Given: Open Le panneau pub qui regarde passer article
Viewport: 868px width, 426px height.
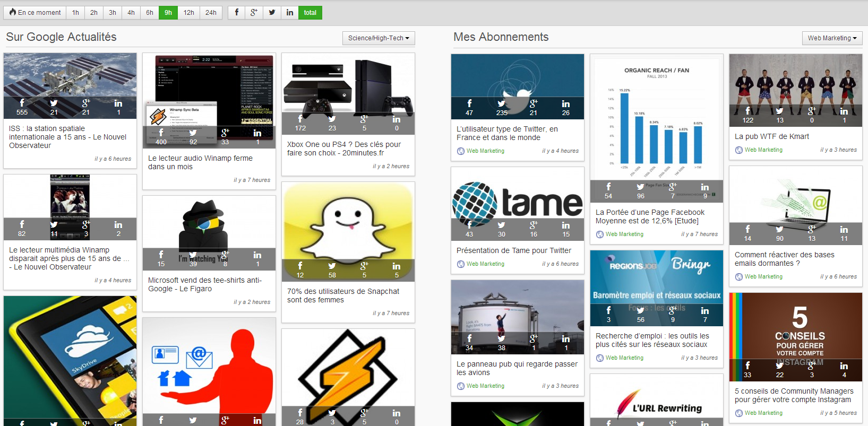Looking at the screenshot, I should click(x=517, y=368).
